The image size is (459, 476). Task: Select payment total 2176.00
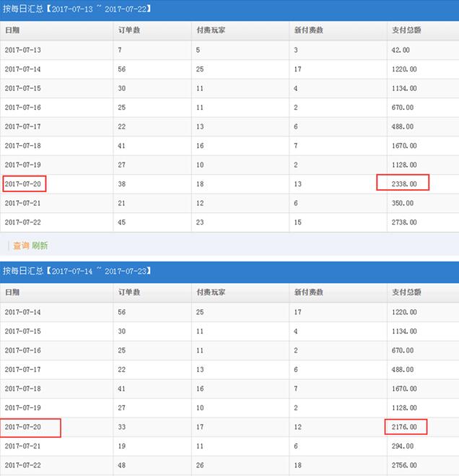coord(404,427)
